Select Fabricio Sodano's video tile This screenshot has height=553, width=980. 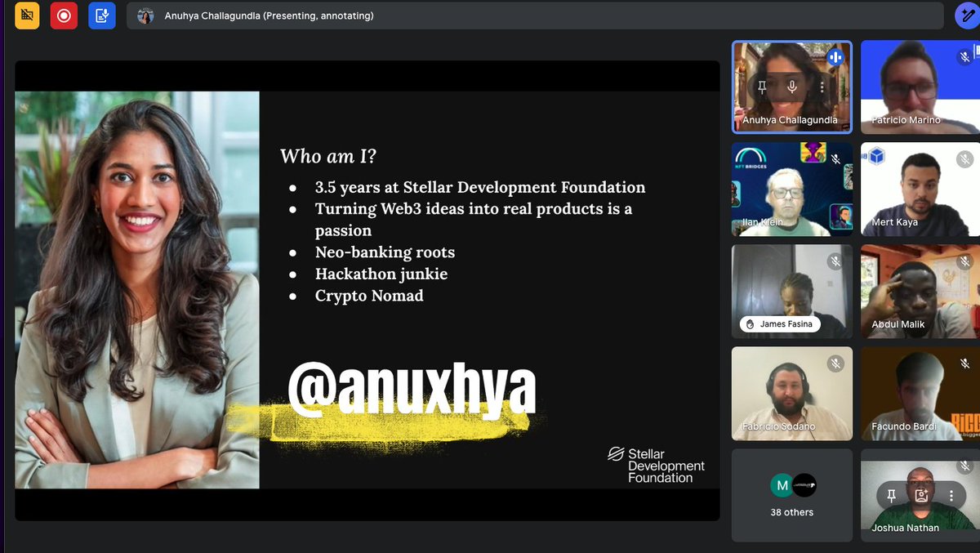791,394
